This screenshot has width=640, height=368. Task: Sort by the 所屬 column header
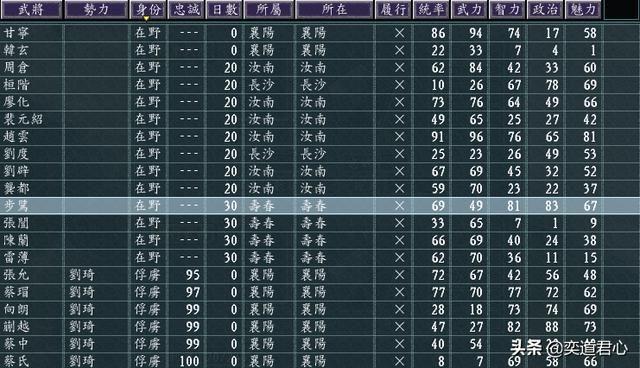(269, 9)
